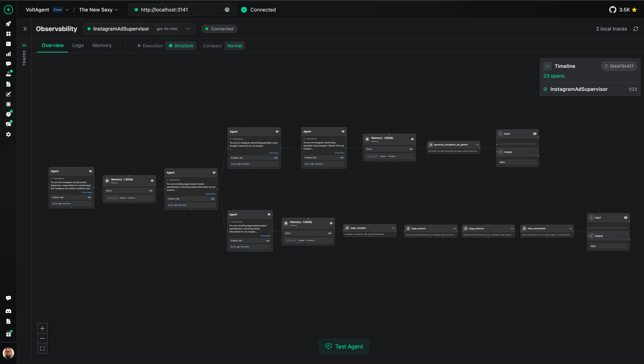The height and width of the screenshot is (364, 644).
Task: Click Show More on supervisor instructions
Action: coord(87,193)
